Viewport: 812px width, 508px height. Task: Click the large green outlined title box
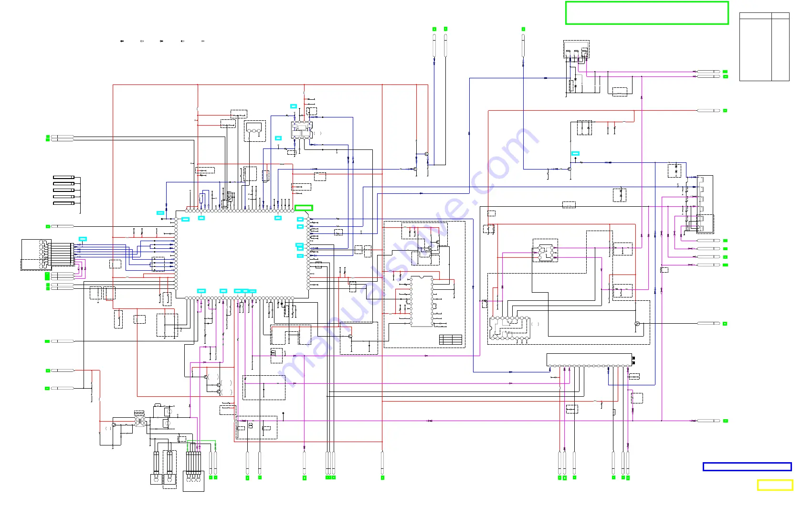647,13
